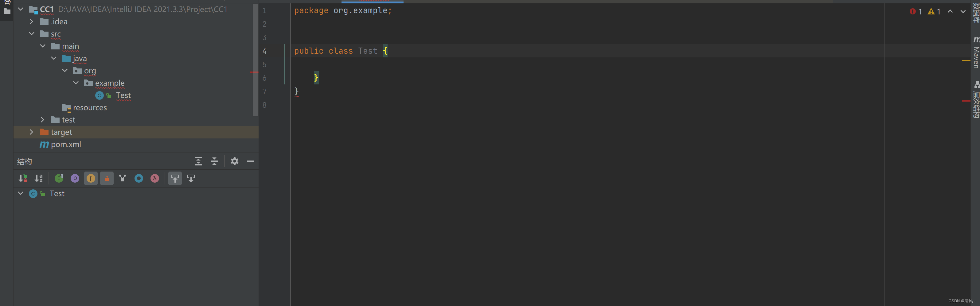This screenshot has height=306, width=980.
Task: Click the structure panel title
Action: coord(24,161)
